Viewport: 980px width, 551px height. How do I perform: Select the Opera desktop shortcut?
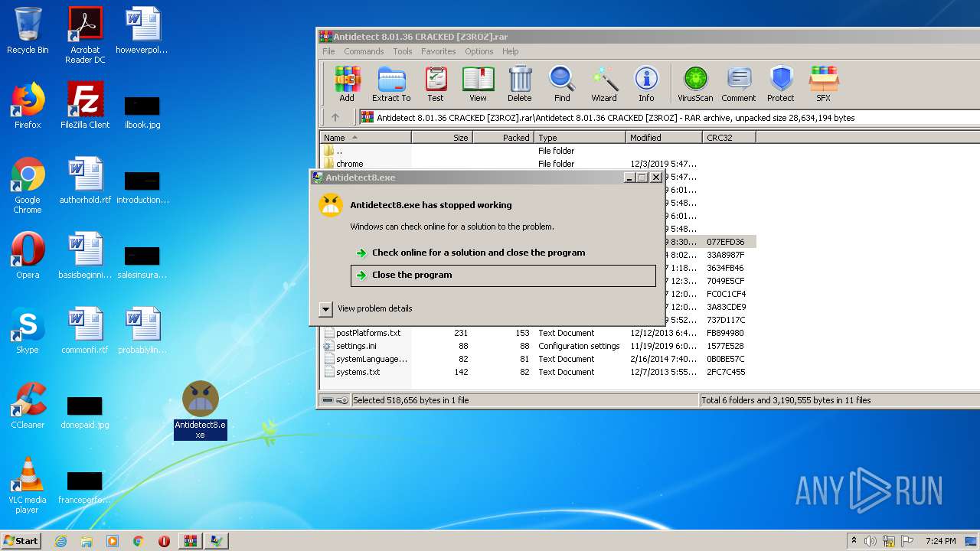coord(28,256)
